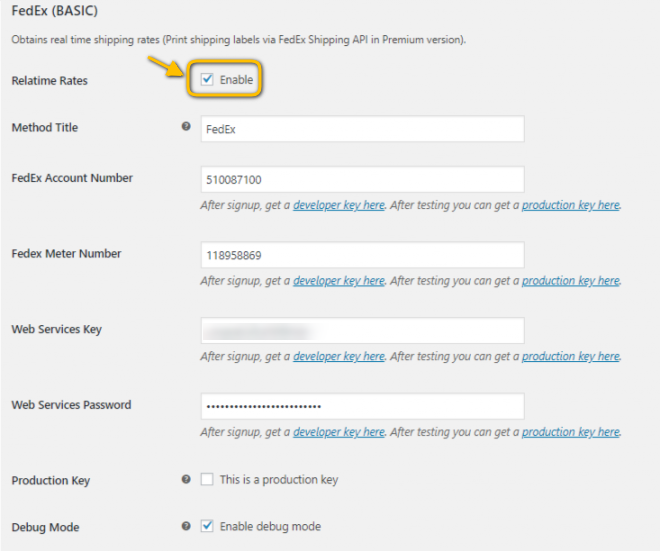Click the FedEx Account Number field
This screenshot has width=660, height=551.
362,179
